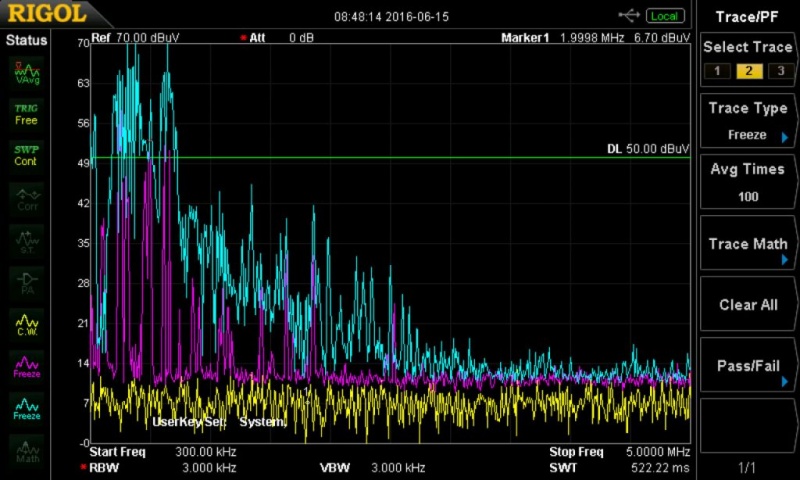The height and width of the screenshot is (480, 800).
Task: Expand the Trace Math submenu
Action: click(x=748, y=245)
